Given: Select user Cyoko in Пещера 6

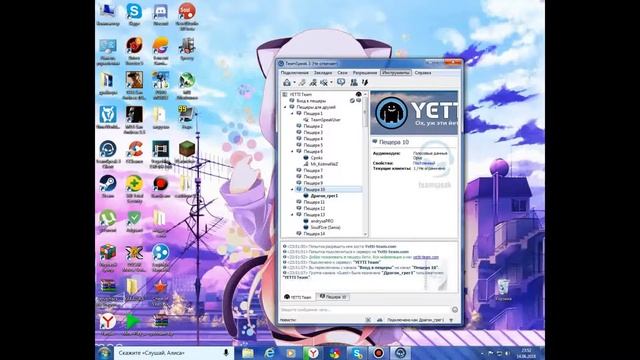Looking at the screenshot, I should click(316, 158).
